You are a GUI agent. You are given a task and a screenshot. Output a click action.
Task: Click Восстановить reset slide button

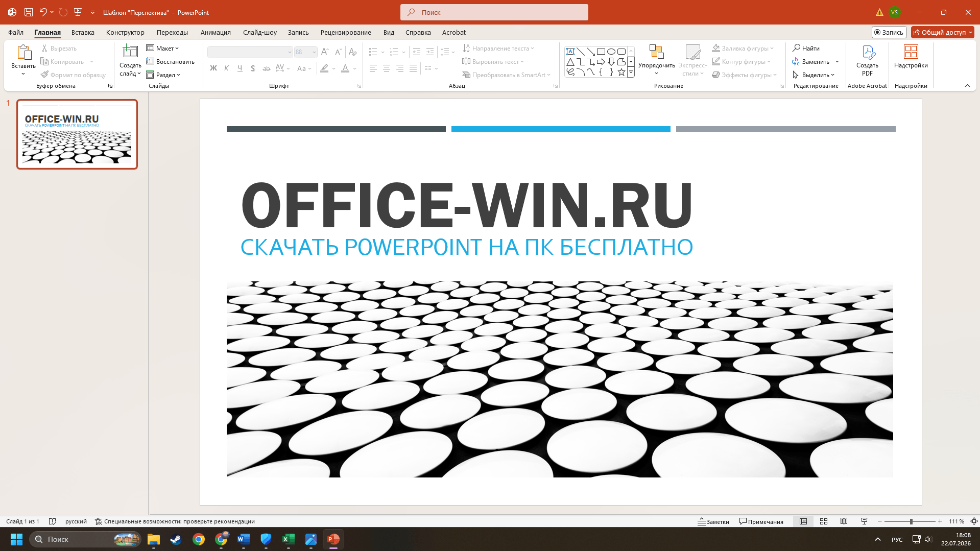point(171,62)
